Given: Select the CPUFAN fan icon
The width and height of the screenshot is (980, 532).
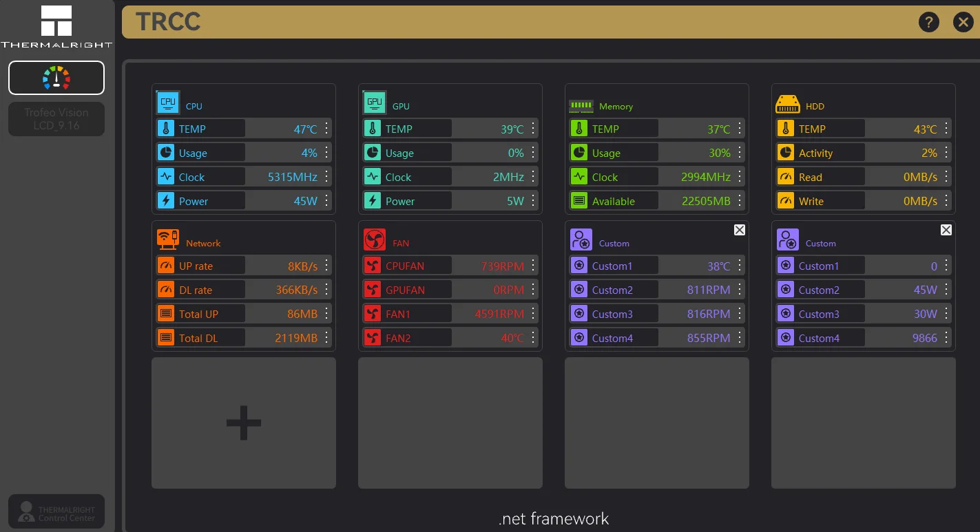Looking at the screenshot, I should [x=373, y=266].
